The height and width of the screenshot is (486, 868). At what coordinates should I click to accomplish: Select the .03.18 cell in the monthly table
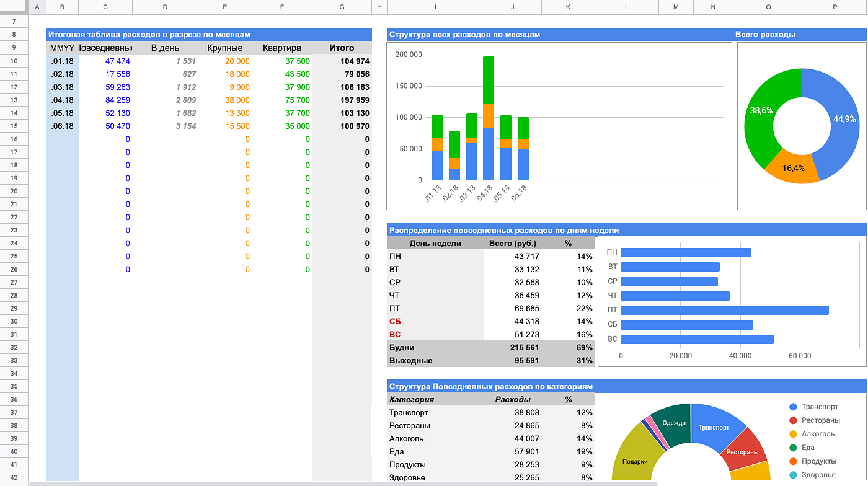pos(62,87)
